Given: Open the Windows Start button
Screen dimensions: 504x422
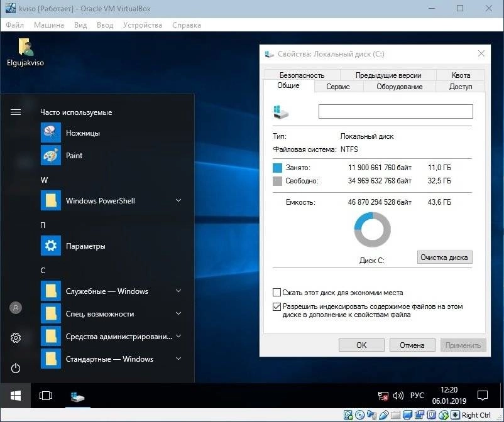Looking at the screenshot, I should [x=16, y=396].
